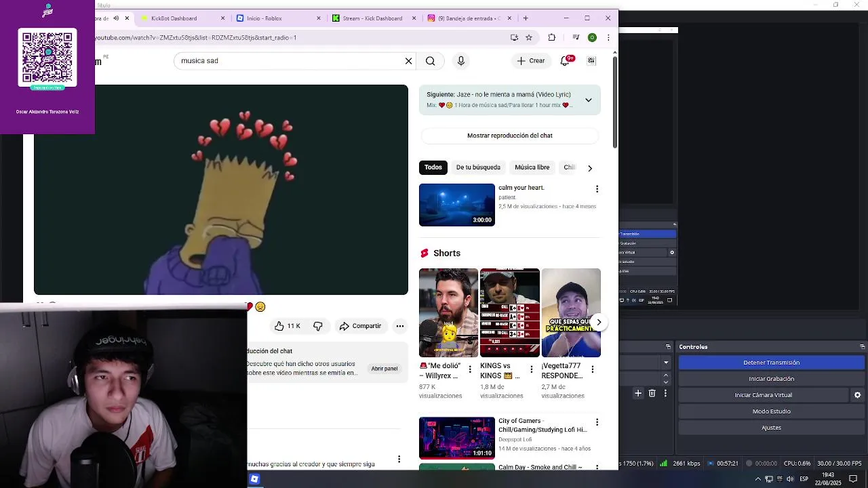This screenshot has height=488, width=868.
Task: Mute the playing YouTube tab speaker icon
Action: (116, 18)
